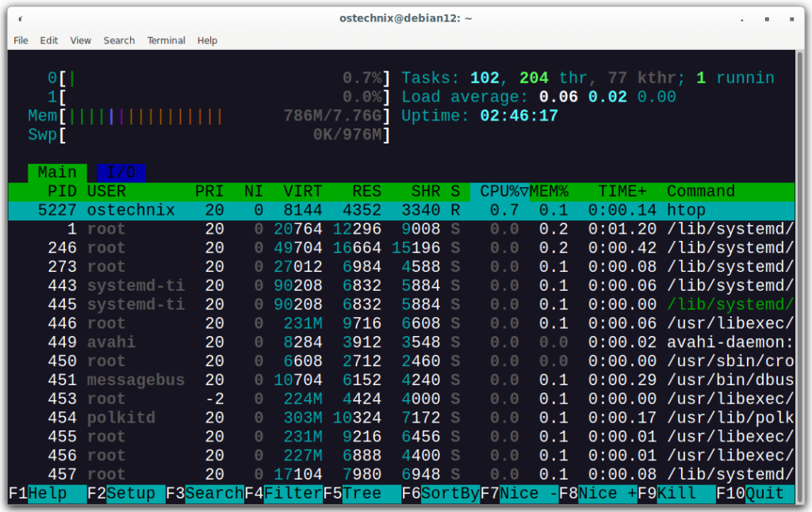
Task: Click the Mem usage meter
Action: [198, 115]
